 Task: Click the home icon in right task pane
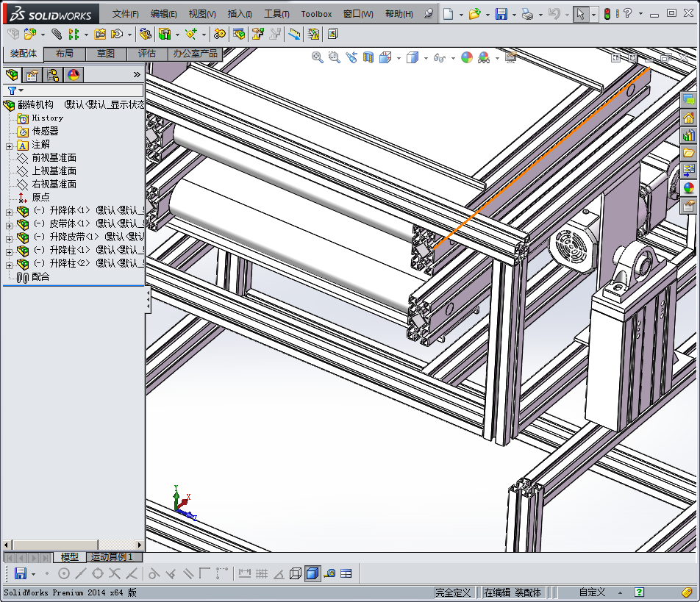tap(689, 118)
